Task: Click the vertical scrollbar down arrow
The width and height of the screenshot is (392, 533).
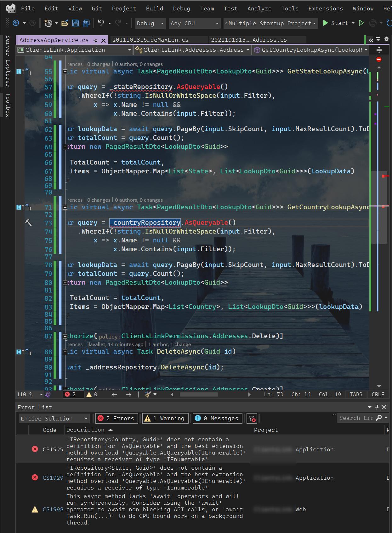Action: click(379, 386)
